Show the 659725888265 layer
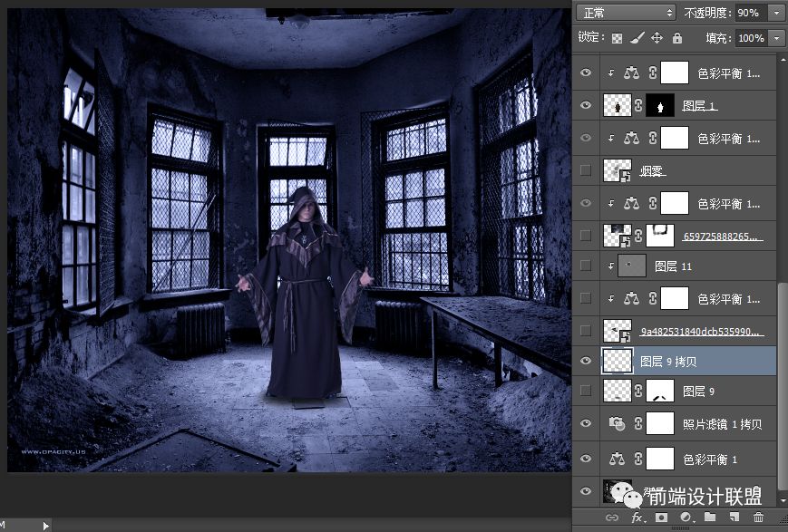 coord(586,236)
